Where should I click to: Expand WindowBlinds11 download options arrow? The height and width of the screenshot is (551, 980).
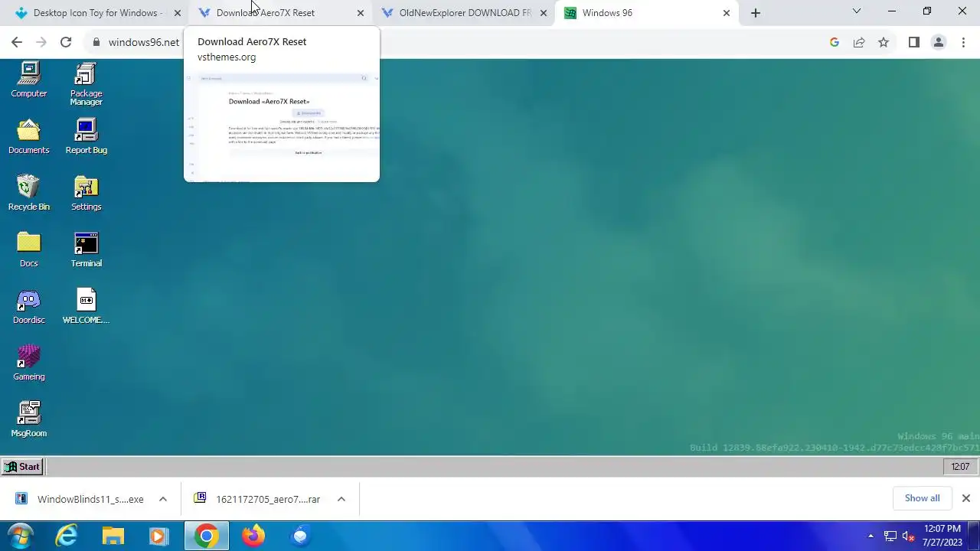[163, 499]
